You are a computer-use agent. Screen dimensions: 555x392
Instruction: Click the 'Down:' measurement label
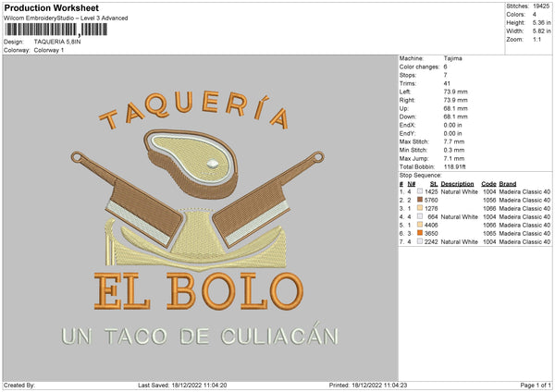(408, 116)
